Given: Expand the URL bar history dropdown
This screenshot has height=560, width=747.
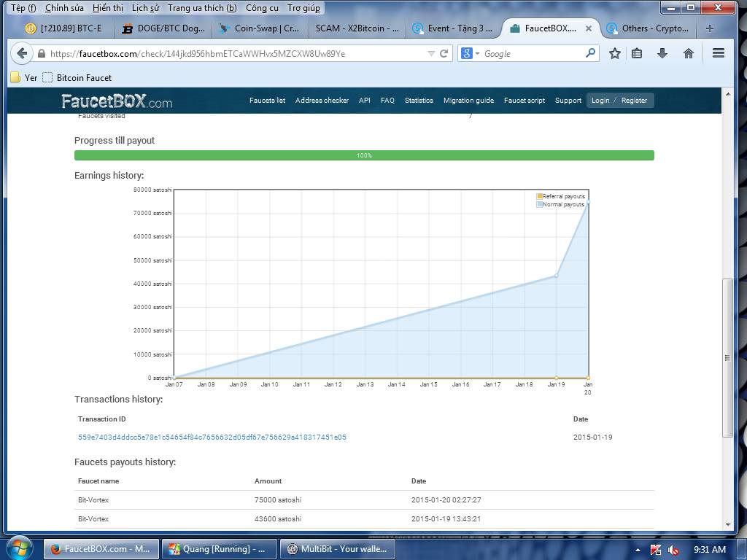Looking at the screenshot, I should coord(431,53).
